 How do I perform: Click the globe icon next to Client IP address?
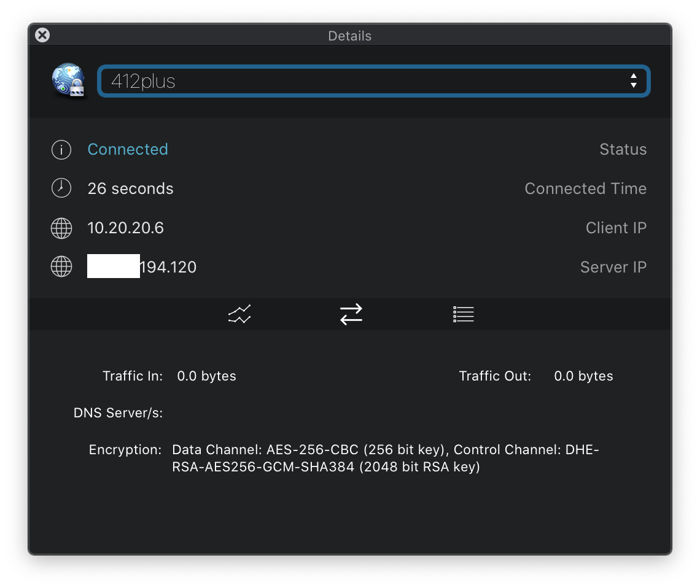coord(61,228)
